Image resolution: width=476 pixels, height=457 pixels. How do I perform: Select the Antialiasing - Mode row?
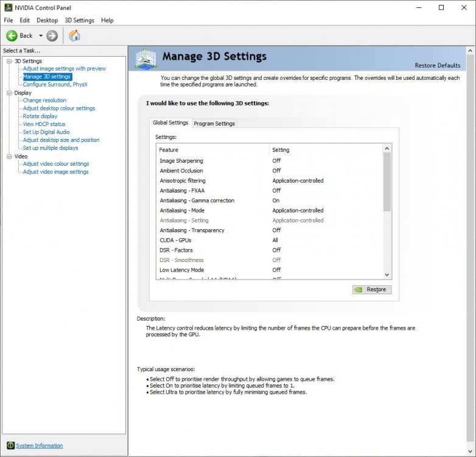269,211
